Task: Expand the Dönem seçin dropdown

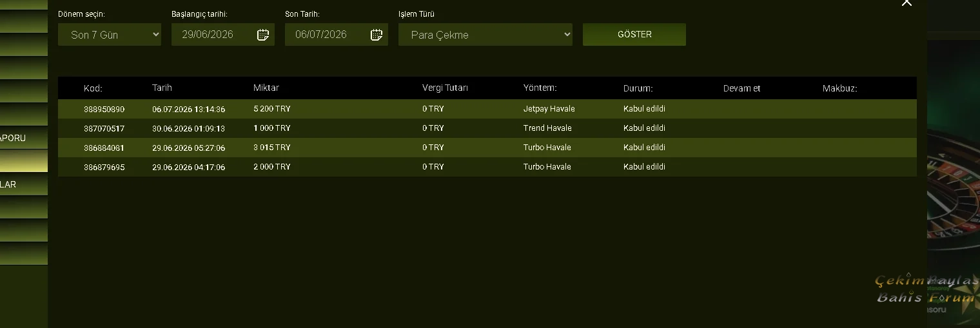Action: pyautogui.click(x=110, y=35)
